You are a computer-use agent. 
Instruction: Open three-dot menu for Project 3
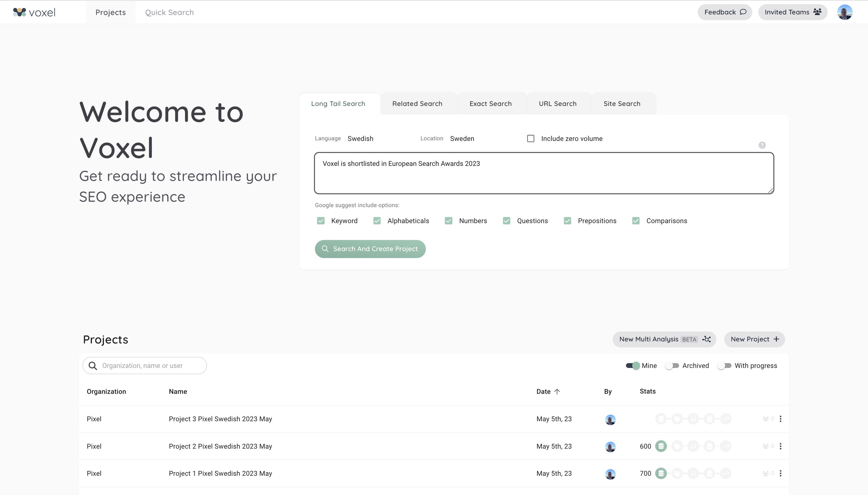point(780,419)
